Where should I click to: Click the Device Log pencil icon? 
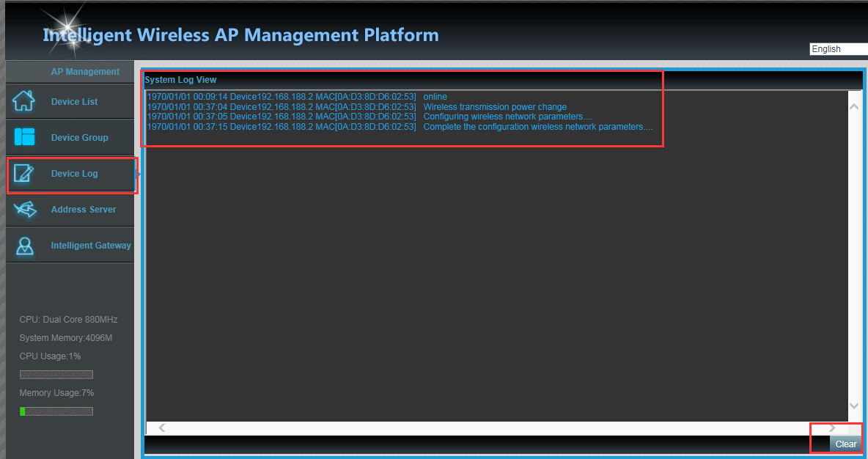coord(23,173)
